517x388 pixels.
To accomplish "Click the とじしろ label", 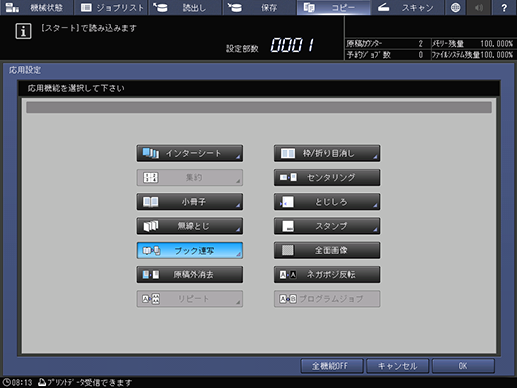I will [331, 202].
